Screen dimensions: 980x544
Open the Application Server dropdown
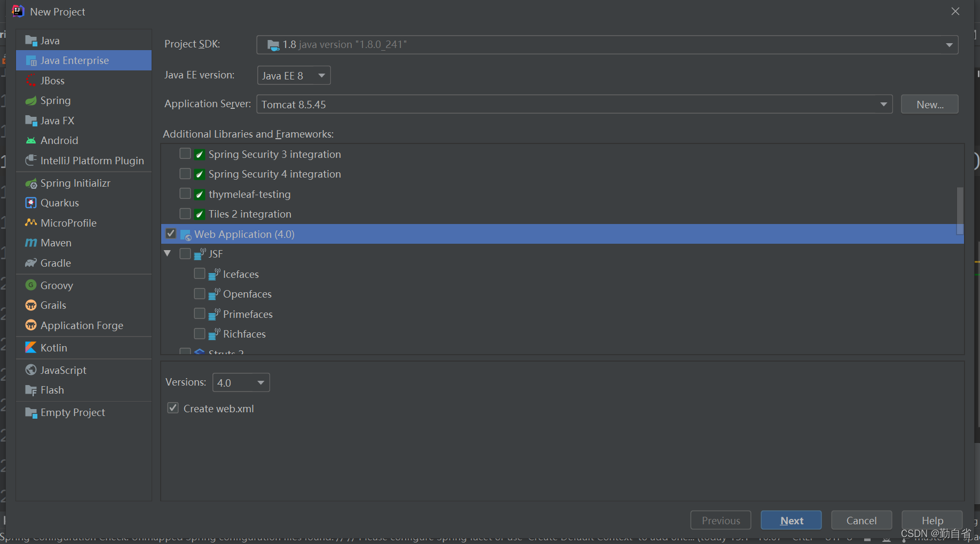(x=574, y=105)
